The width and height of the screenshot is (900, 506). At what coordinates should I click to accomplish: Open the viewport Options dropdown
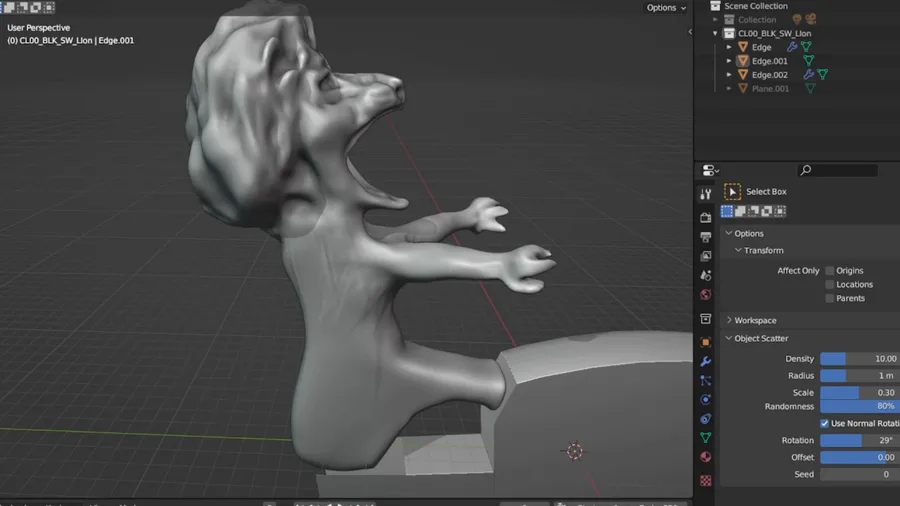click(666, 7)
